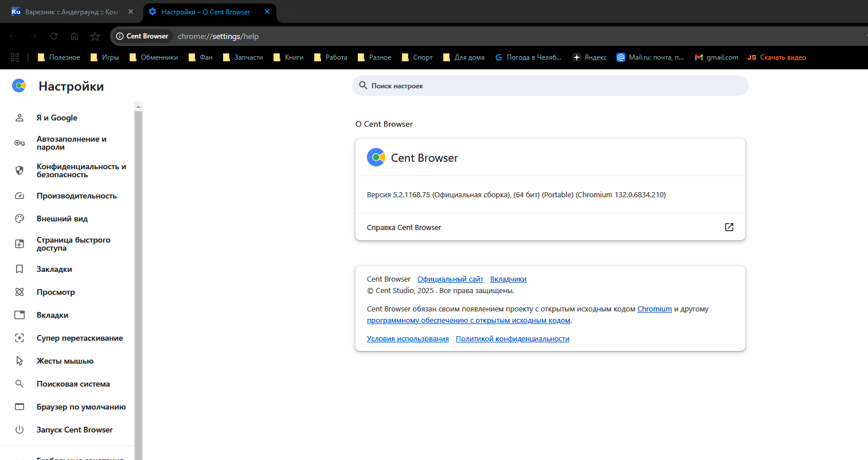Close the Настройки – О Cent Browser tab
The image size is (868, 460).
pos(267,11)
